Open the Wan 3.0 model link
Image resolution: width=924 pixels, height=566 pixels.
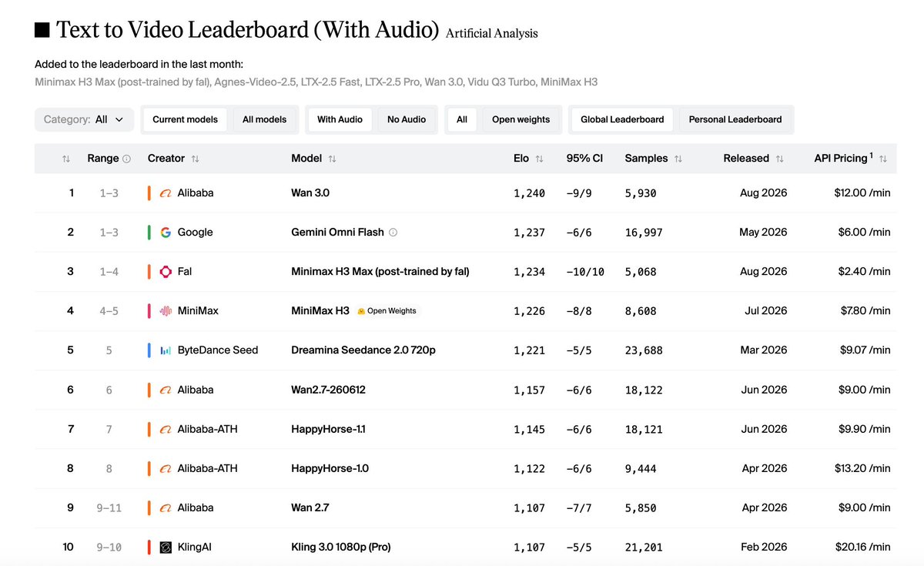(310, 193)
